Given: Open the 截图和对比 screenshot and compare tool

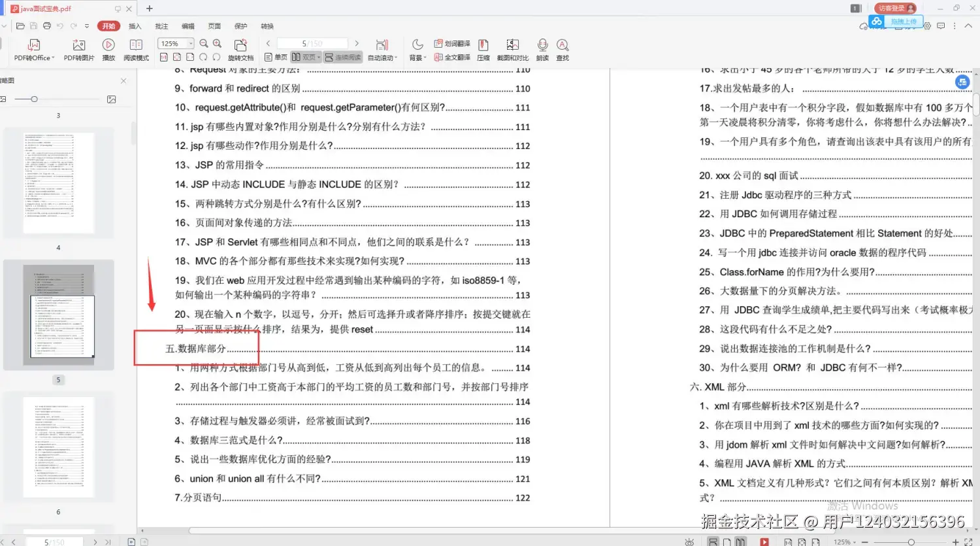Looking at the screenshot, I should 513,50.
